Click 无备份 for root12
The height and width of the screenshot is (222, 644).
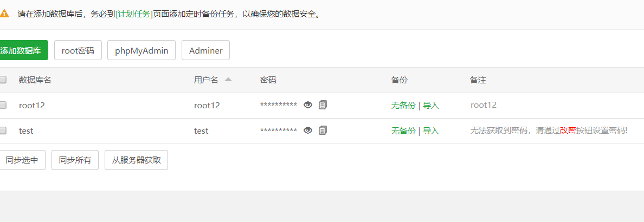click(403, 106)
